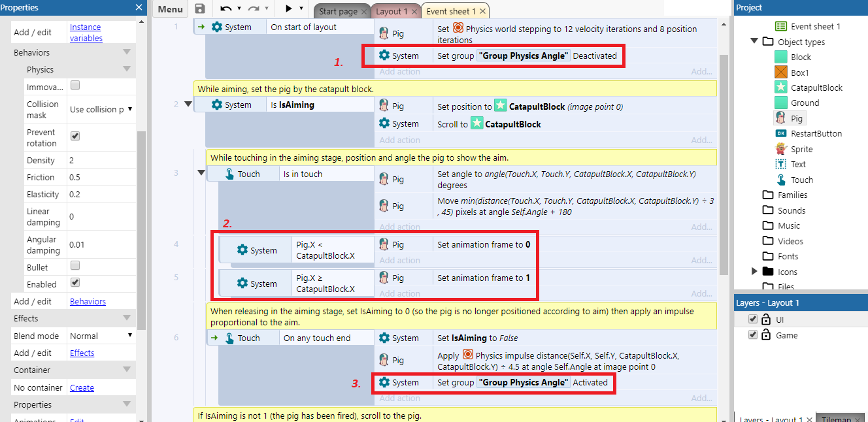
Task: Click the Pig icon in 'Set angle' action
Action: click(384, 179)
